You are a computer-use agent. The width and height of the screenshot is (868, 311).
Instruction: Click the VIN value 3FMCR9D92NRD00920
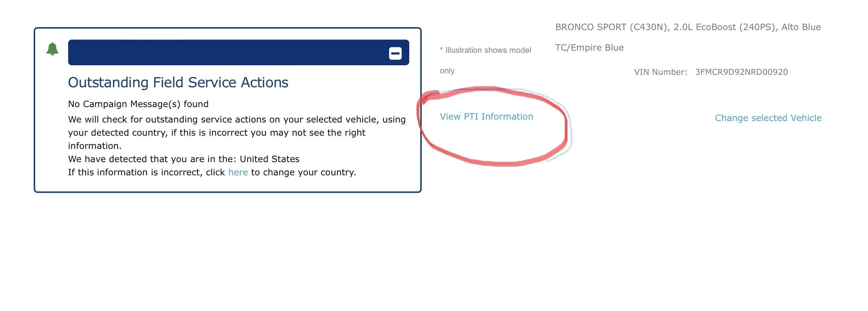(x=741, y=72)
